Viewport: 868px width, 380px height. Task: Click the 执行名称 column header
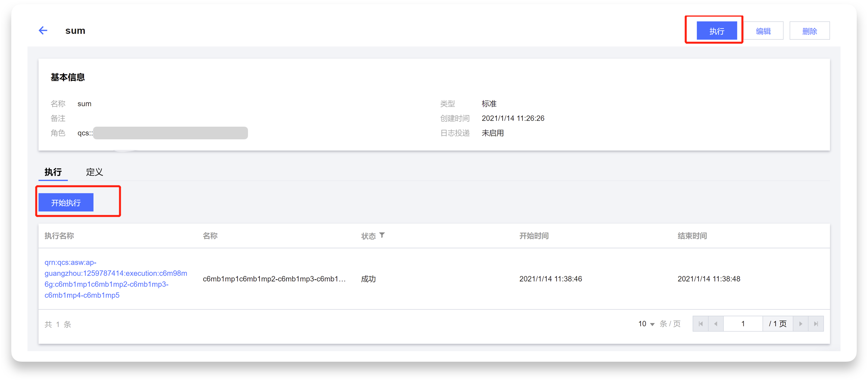[x=59, y=236]
